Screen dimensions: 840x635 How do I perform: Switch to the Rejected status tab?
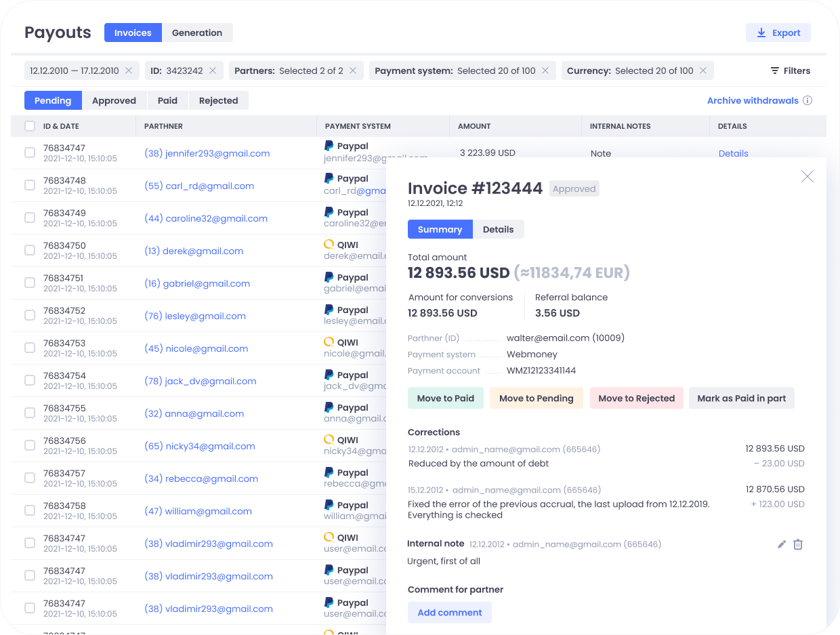tap(218, 100)
